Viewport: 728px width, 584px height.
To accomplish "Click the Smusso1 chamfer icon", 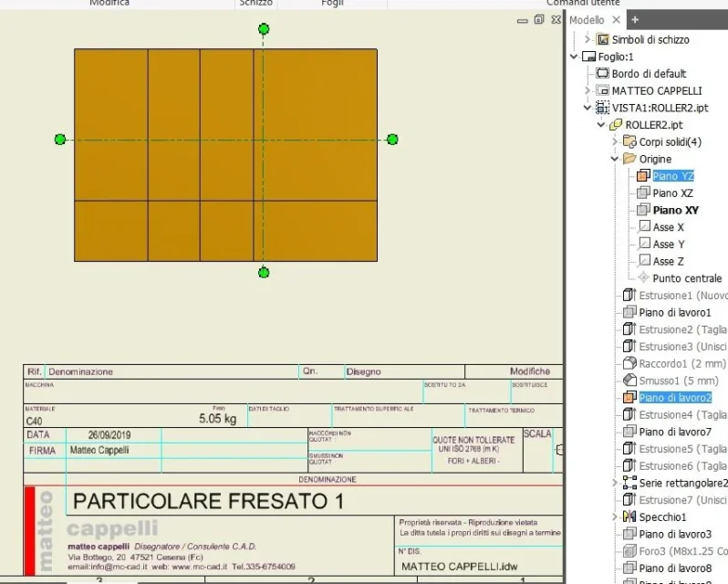I will point(629,381).
